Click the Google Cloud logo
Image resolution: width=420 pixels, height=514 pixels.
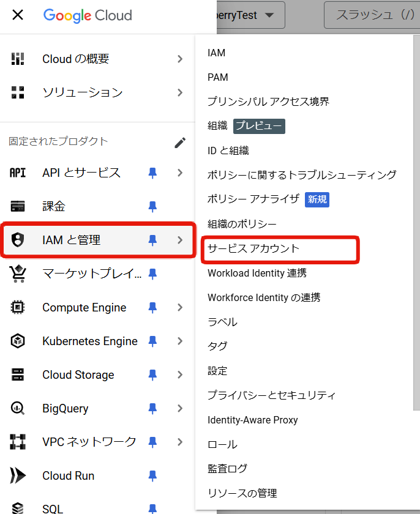pos(88,15)
